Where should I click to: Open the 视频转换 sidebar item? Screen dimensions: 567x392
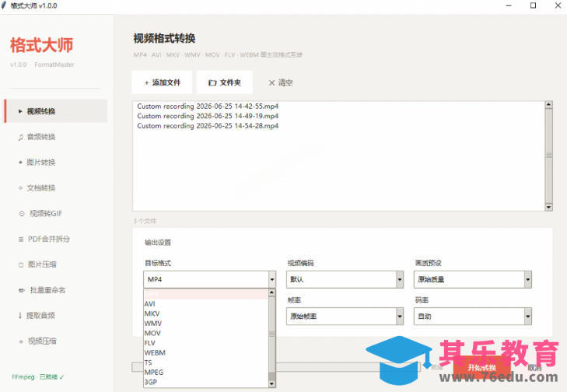[x=56, y=111]
